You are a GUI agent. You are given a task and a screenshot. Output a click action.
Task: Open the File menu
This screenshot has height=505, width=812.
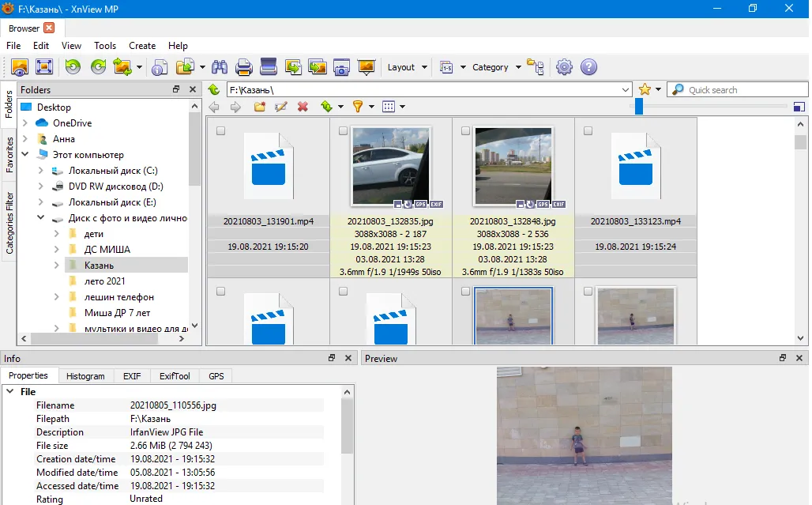13,46
